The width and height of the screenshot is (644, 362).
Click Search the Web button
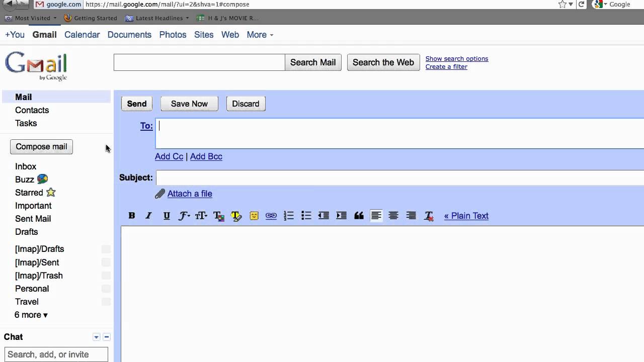tap(383, 62)
